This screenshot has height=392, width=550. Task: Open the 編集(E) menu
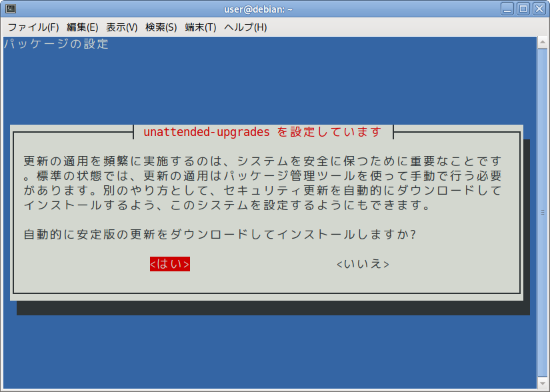tap(83, 27)
